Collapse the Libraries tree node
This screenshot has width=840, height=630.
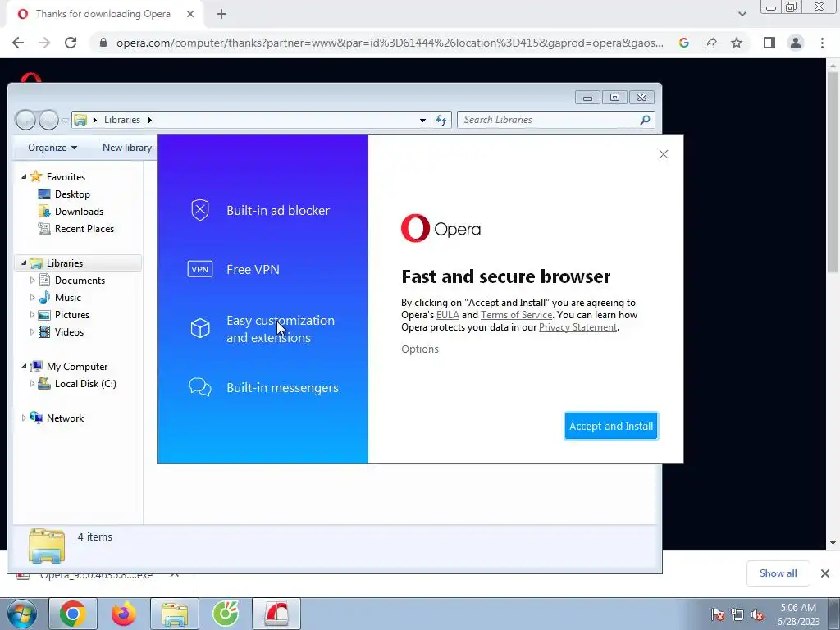tap(24, 263)
